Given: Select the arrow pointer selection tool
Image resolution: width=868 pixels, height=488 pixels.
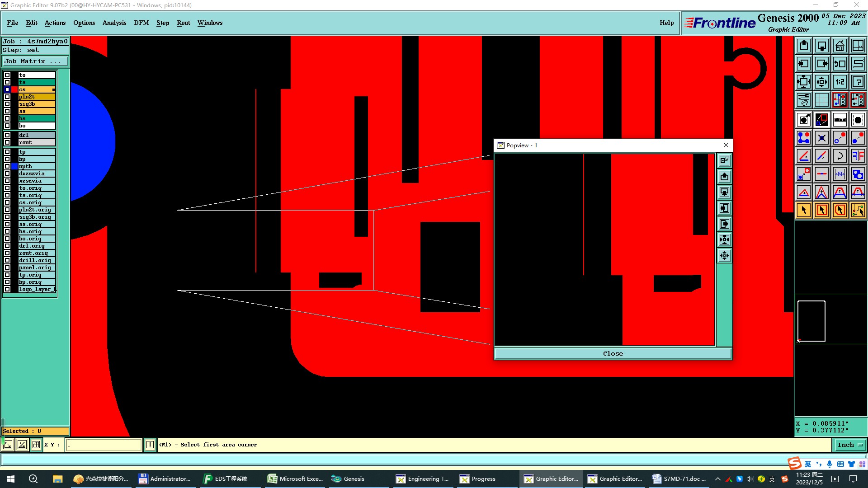Looking at the screenshot, I should pos(804,210).
